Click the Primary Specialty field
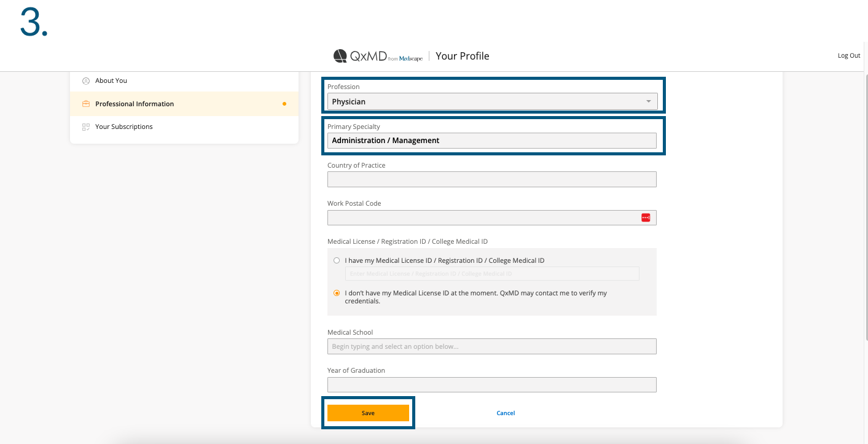 [x=492, y=141]
